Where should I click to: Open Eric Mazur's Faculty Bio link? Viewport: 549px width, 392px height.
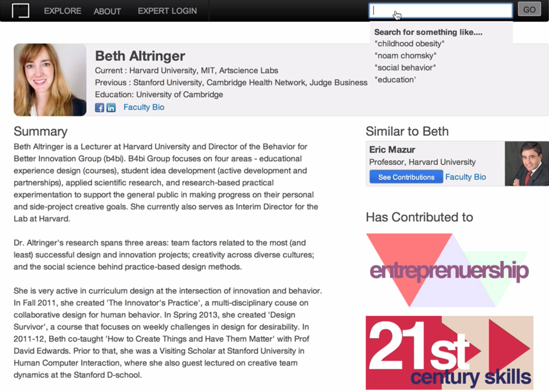click(465, 177)
